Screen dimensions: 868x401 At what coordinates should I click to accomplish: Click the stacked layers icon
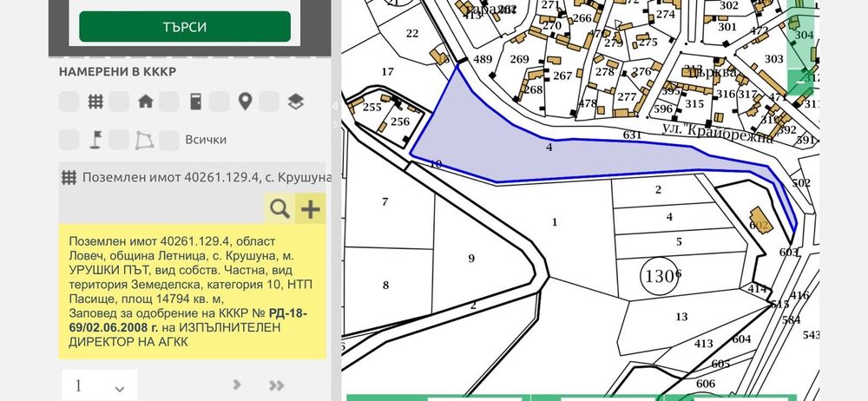coord(296,102)
